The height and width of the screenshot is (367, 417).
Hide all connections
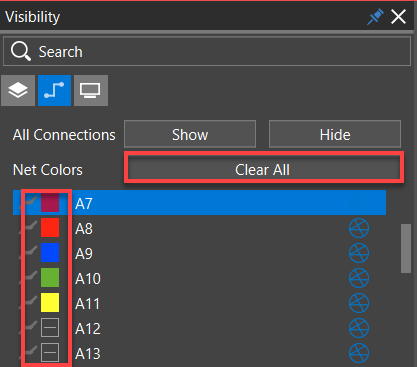tap(335, 134)
